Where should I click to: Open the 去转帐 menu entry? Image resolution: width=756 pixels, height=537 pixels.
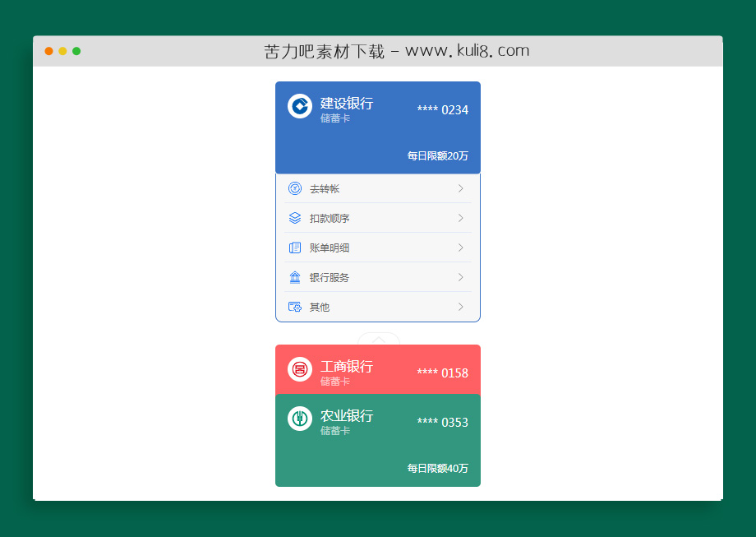pyautogui.click(x=325, y=188)
